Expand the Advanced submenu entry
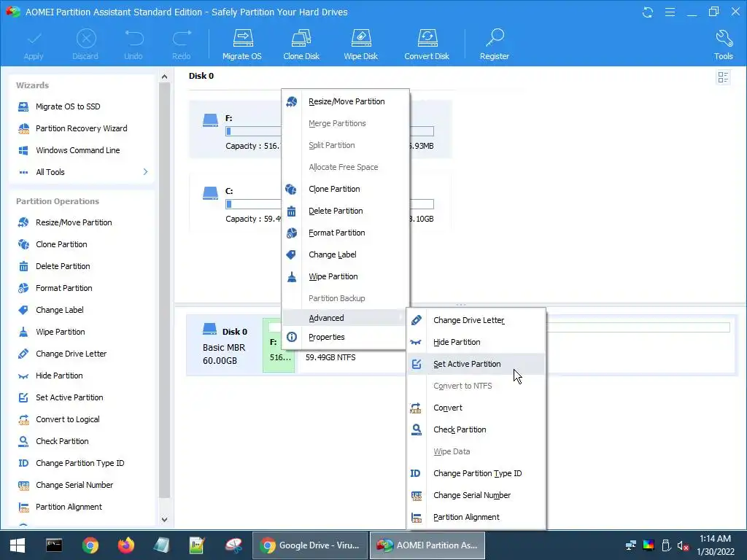This screenshot has height=560, width=747. click(x=345, y=318)
